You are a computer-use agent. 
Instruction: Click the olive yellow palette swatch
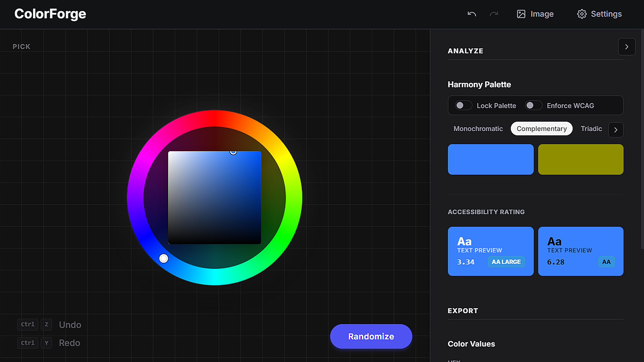(581, 160)
